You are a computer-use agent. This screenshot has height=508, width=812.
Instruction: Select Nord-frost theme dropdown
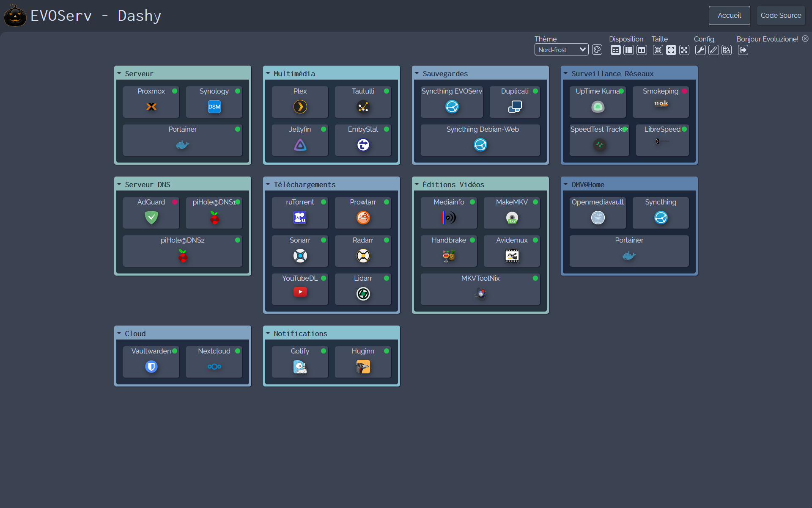tap(560, 50)
